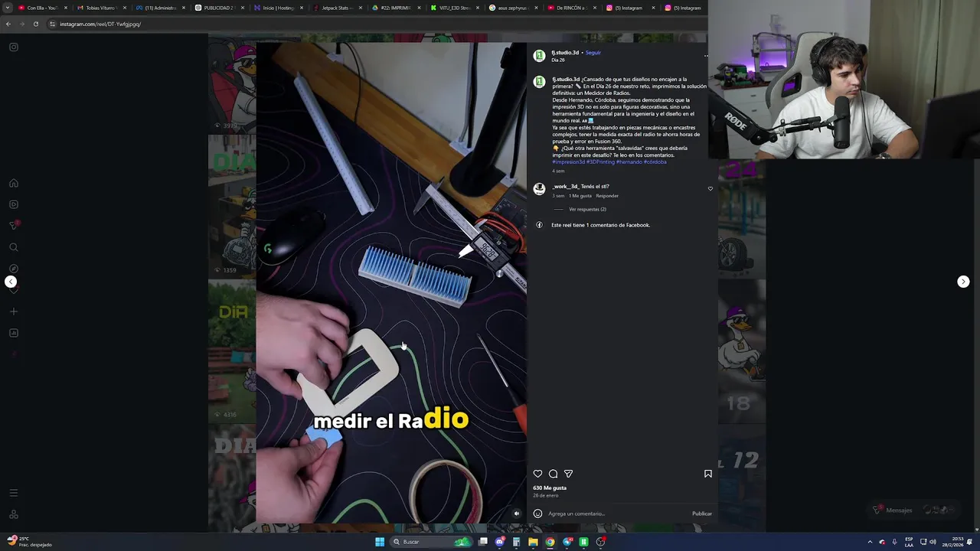Open the #córdoba hashtag
980x551 pixels.
[x=655, y=162]
